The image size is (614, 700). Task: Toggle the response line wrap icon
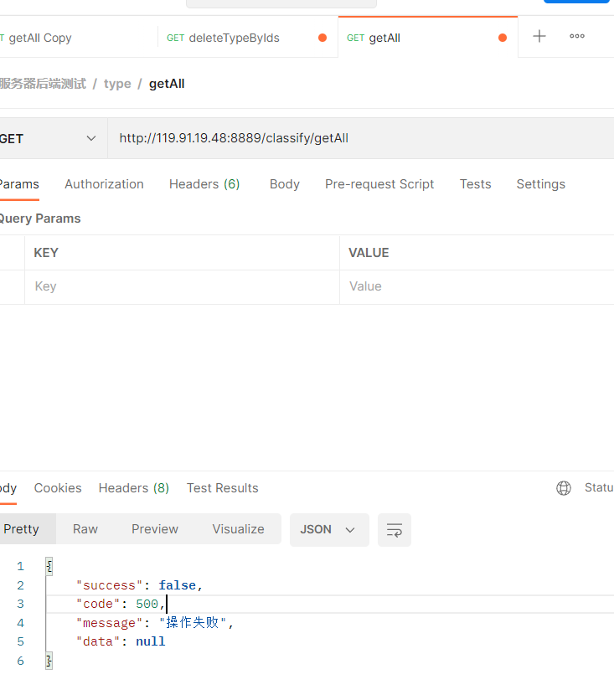point(395,530)
